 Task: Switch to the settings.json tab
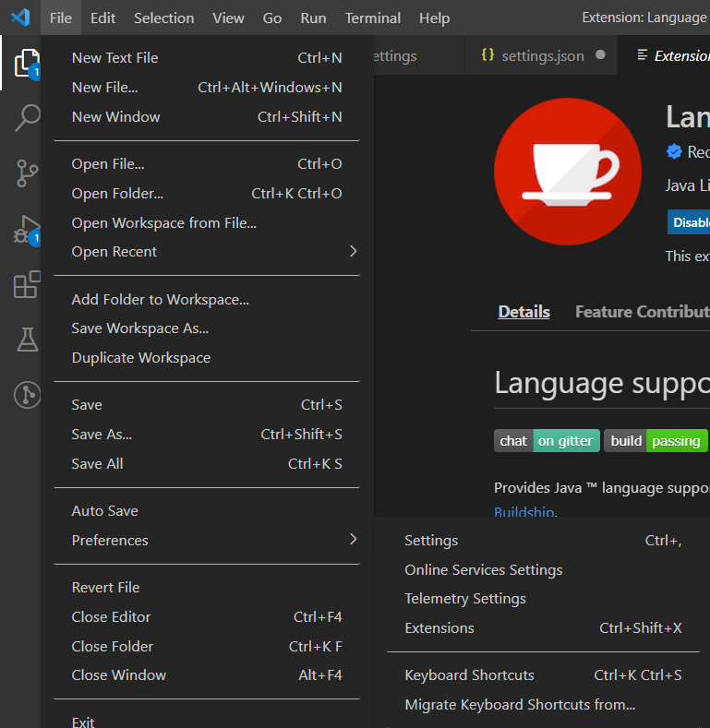[541, 55]
